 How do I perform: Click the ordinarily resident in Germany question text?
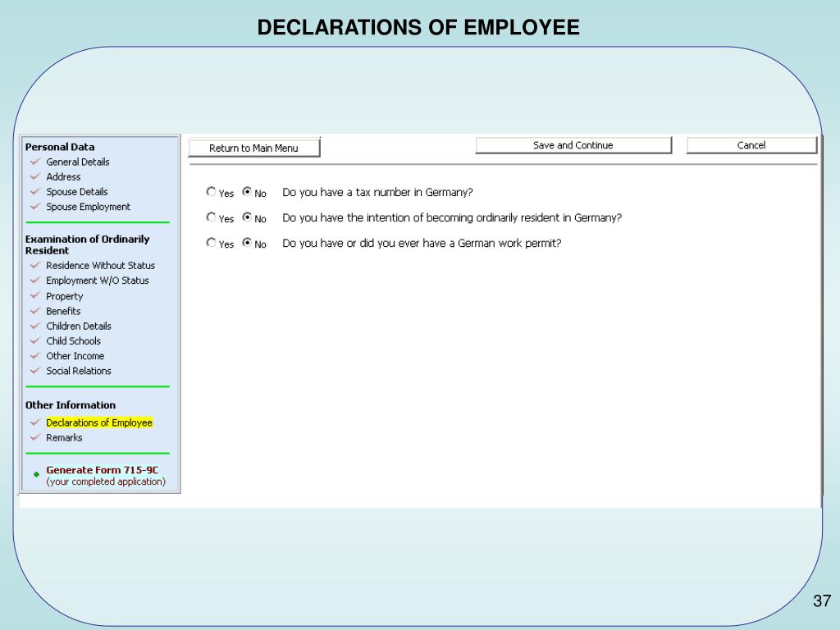click(452, 218)
